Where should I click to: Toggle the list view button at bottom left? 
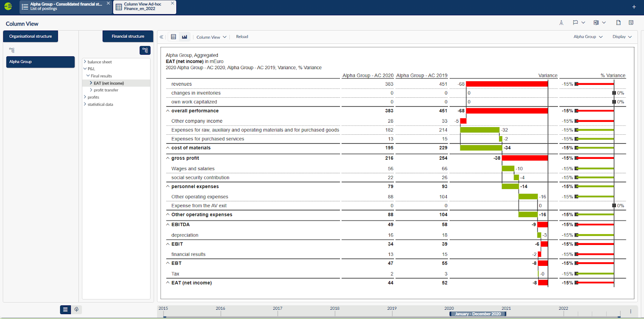(x=65, y=309)
